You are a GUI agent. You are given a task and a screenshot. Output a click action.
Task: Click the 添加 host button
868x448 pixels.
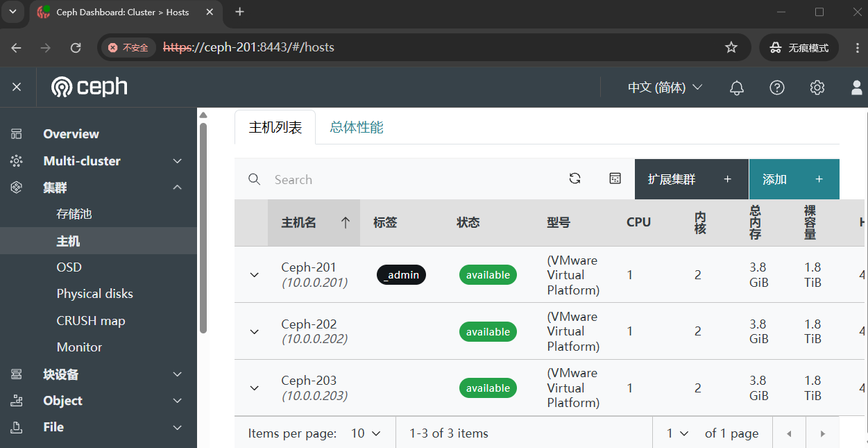tap(794, 179)
